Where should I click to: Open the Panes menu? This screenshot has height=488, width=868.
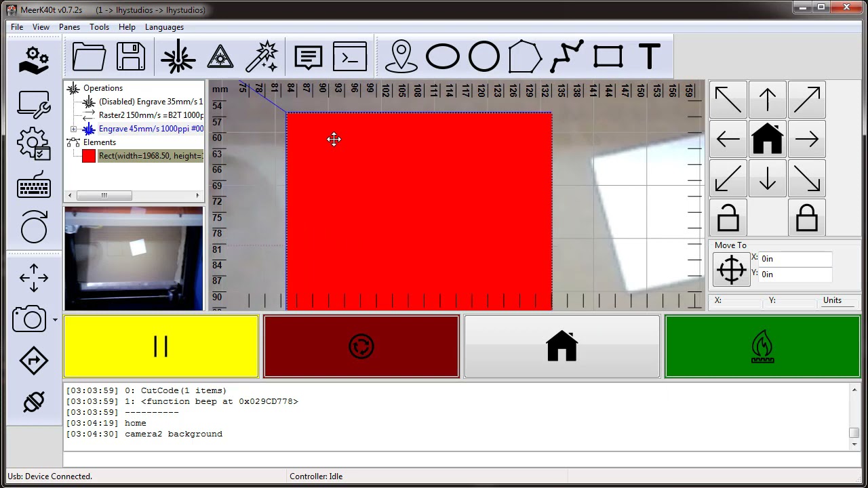pos(69,27)
